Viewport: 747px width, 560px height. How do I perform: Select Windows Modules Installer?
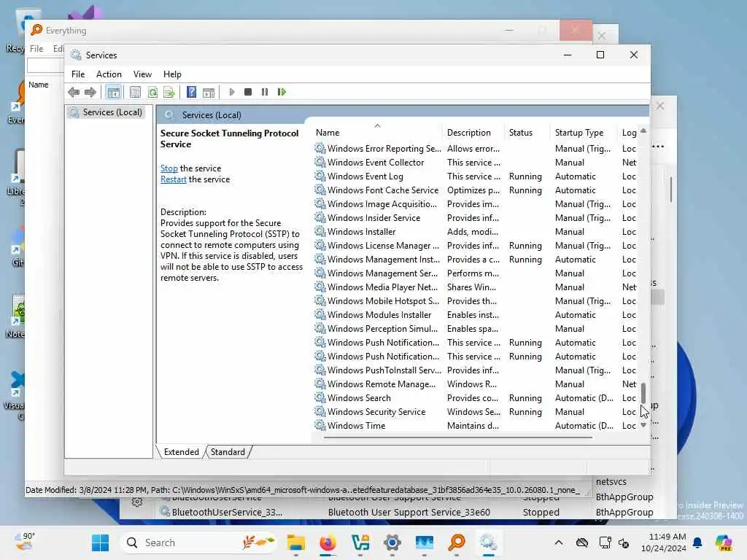[475, 315]
